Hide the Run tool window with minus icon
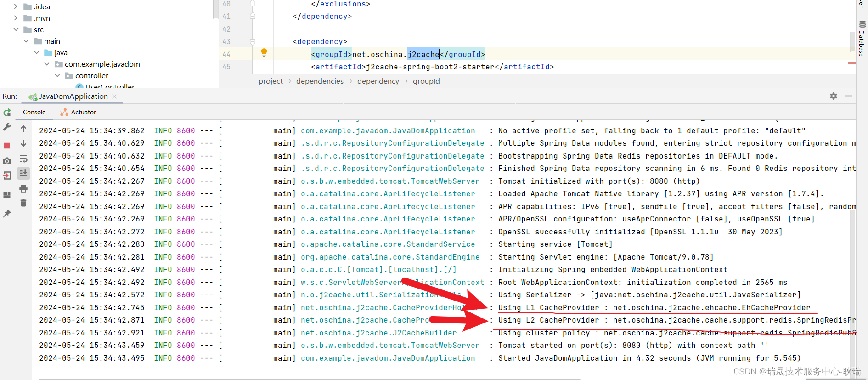Viewport: 868px width, 380px height. tap(849, 96)
